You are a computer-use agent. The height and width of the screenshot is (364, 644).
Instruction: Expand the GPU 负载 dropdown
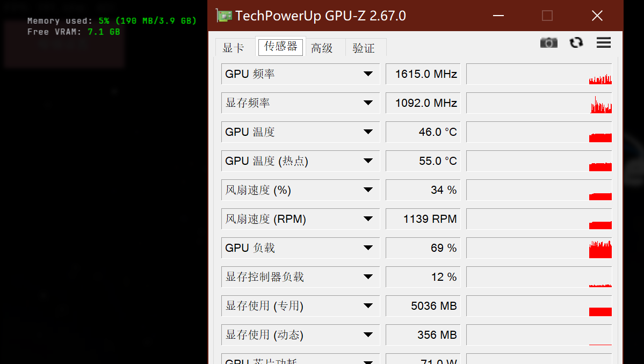(x=368, y=248)
